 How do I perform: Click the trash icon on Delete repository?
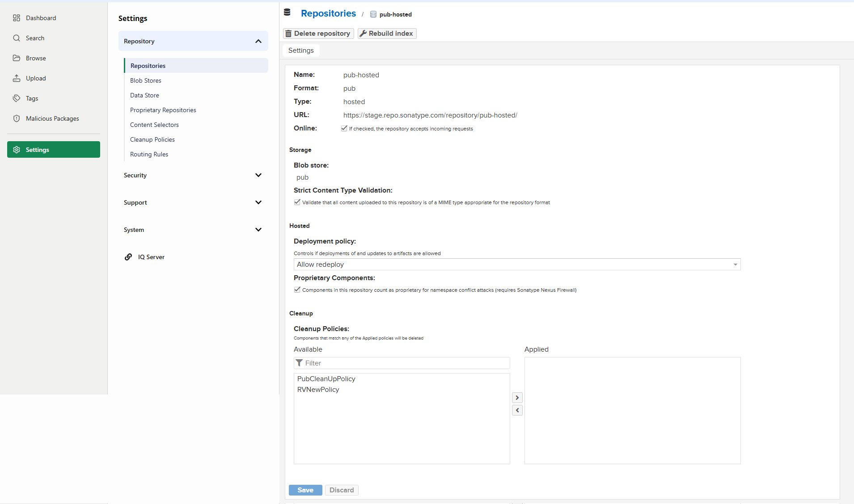click(x=288, y=34)
